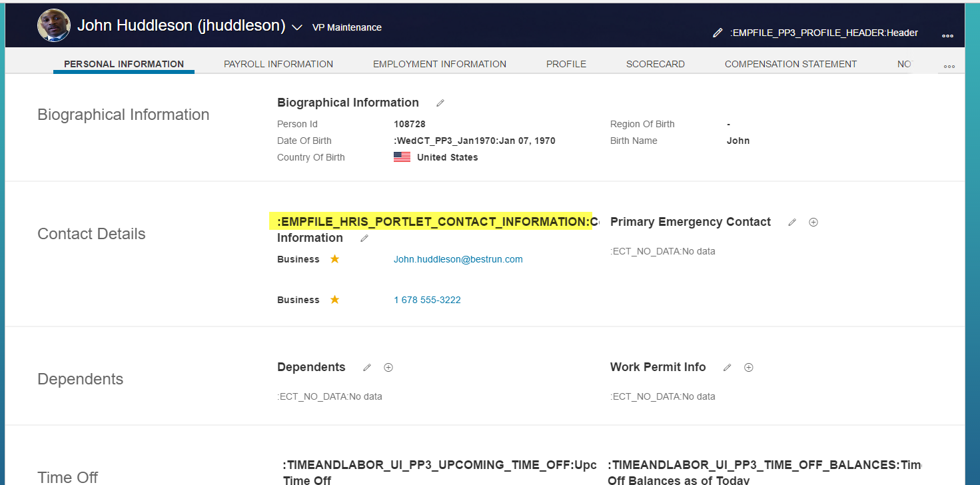Click Birth Name value John
980x485 pixels.
(x=738, y=141)
